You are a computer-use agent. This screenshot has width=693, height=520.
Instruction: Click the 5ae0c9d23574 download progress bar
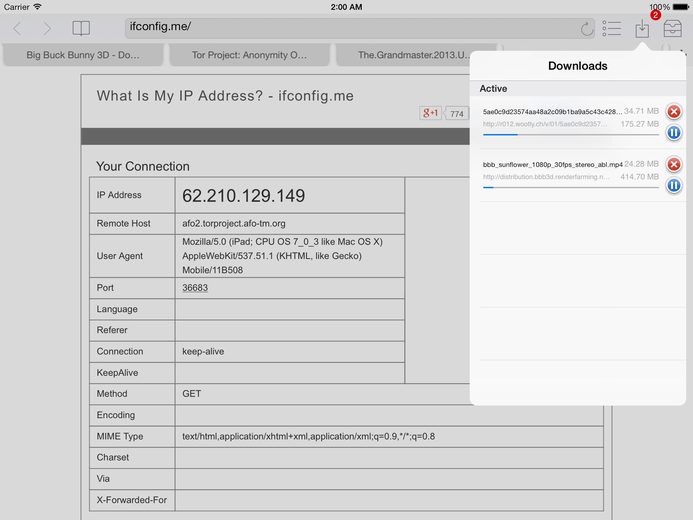point(571,135)
